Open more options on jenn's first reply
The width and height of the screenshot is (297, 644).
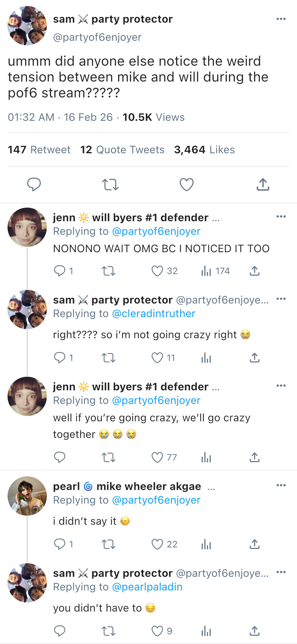[281, 216]
